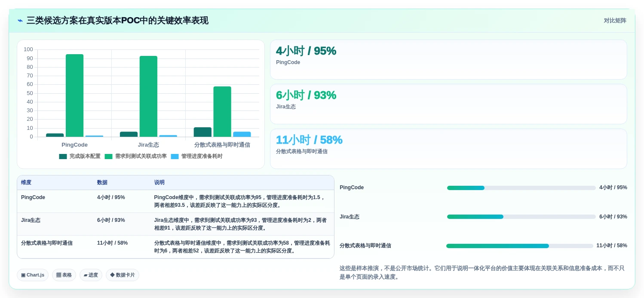Toggle the 管理进度准备耗时 legend swatch
The width and height of the screenshot is (644, 298).
coord(175,157)
